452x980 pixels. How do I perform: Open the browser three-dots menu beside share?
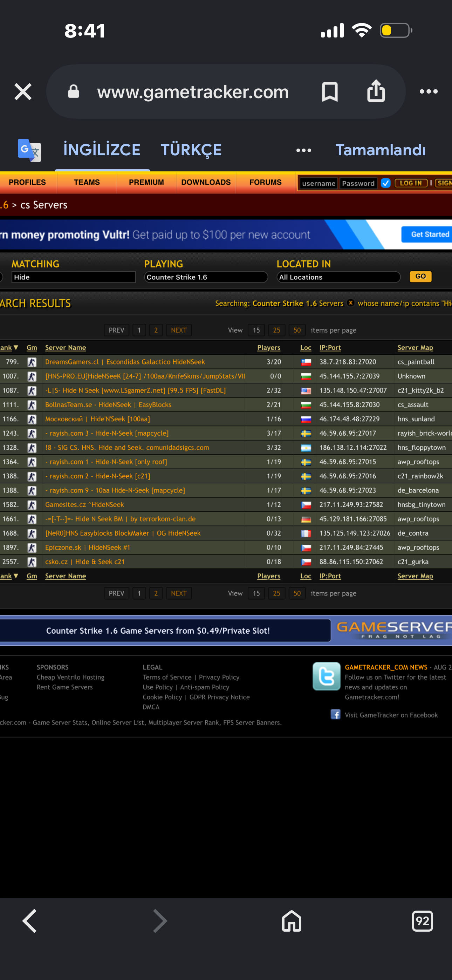click(x=429, y=92)
